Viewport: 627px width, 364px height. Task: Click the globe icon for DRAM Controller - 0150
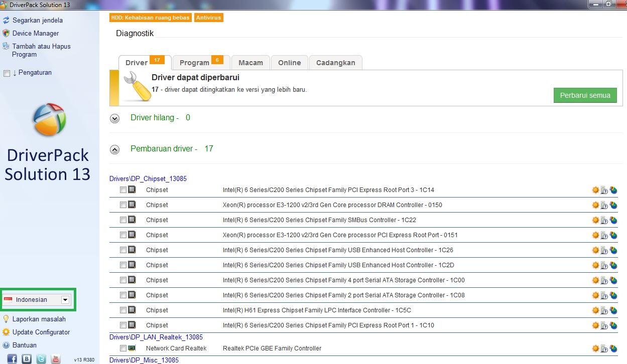(x=613, y=206)
